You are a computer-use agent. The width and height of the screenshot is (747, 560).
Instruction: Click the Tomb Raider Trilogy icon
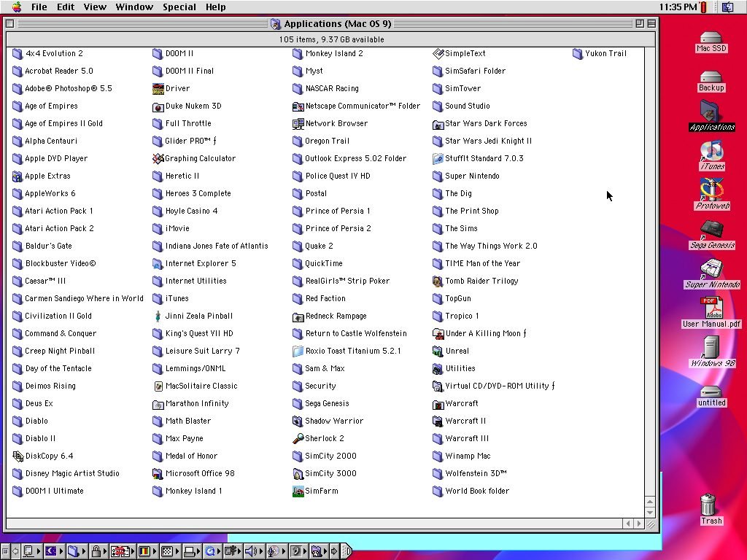[438, 281]
